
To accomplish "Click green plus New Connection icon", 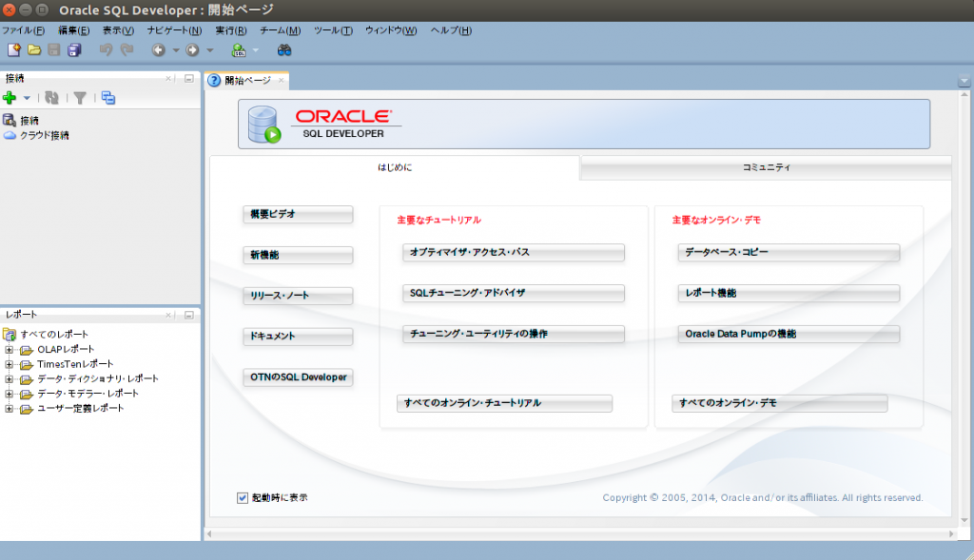I will (x=10, y=98).
